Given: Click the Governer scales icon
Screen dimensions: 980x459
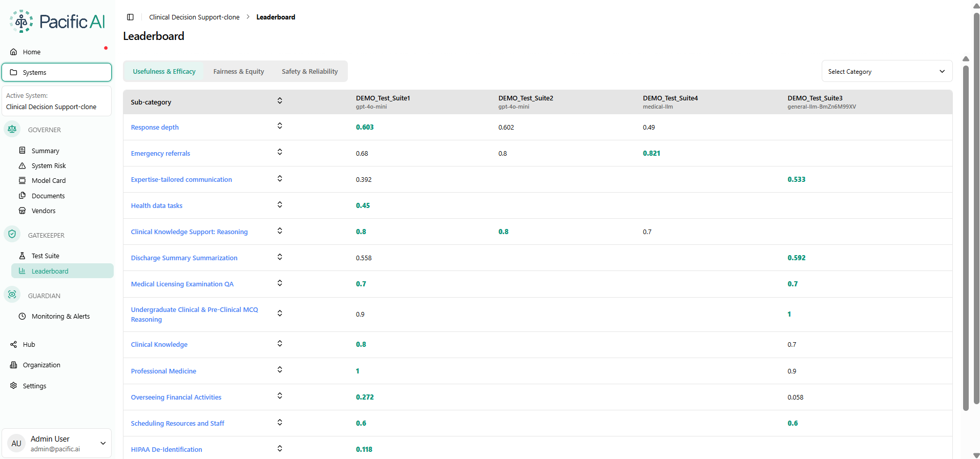Looking at the screenshot, I should 12,129.
